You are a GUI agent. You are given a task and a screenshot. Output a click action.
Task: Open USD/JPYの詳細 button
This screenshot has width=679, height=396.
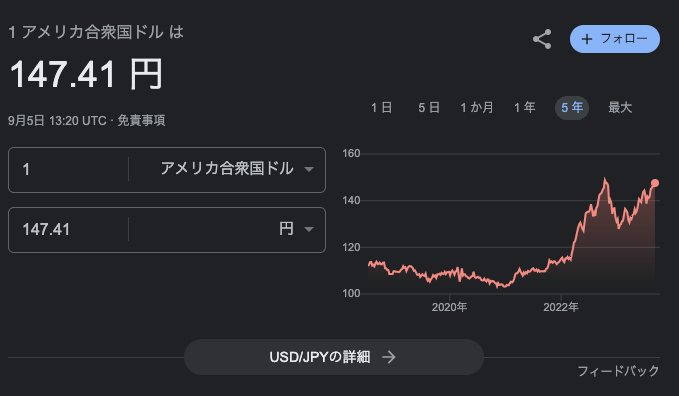click(x=333, y=357)
